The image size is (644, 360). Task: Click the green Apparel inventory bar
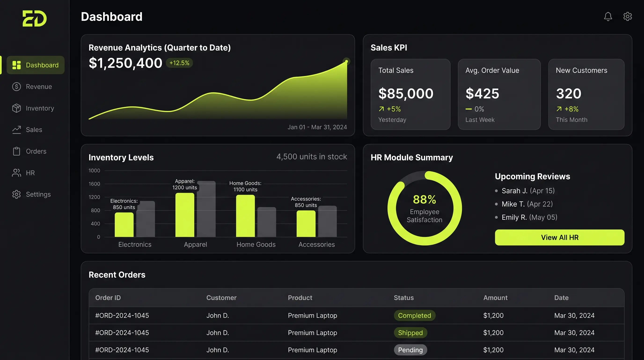coord(185,215)
